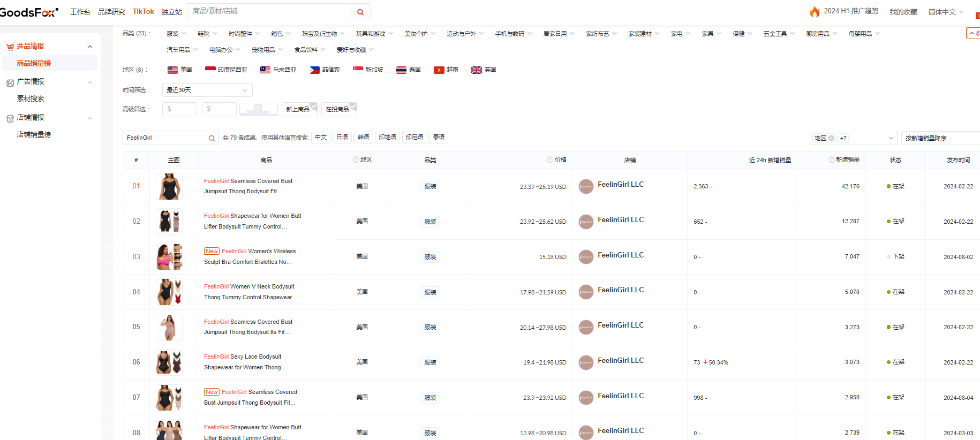Select the 越南 flag region filter

coord(446,70)
